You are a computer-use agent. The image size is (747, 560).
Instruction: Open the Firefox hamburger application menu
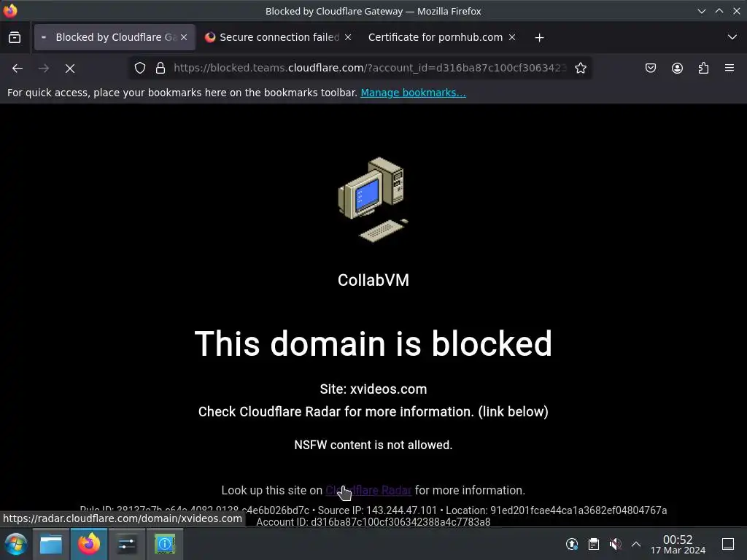click(729, 68)
